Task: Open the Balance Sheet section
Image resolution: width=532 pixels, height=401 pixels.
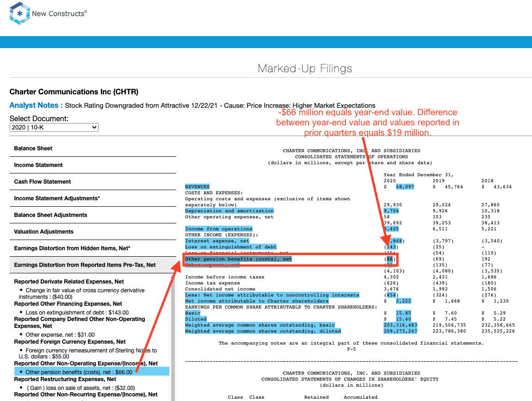Action: click(x=93, y=148)
